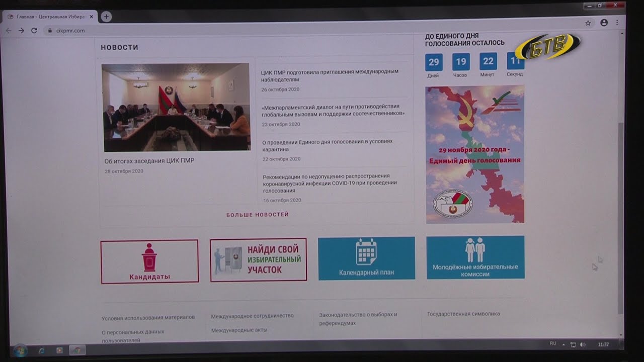The height and width of the screenshot is (362, 644).
Task: Click the Найди свой избирательный участок banner
Action: 258,259
